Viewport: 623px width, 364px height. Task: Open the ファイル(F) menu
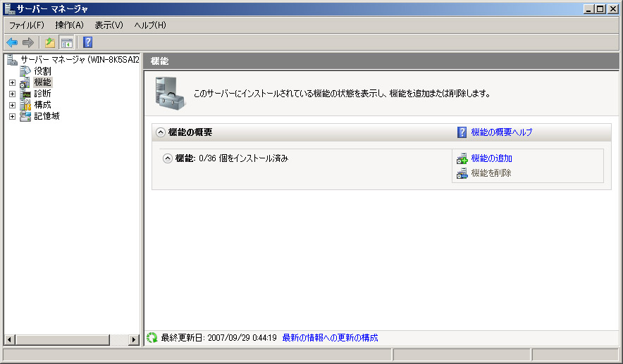click(26, 25)
